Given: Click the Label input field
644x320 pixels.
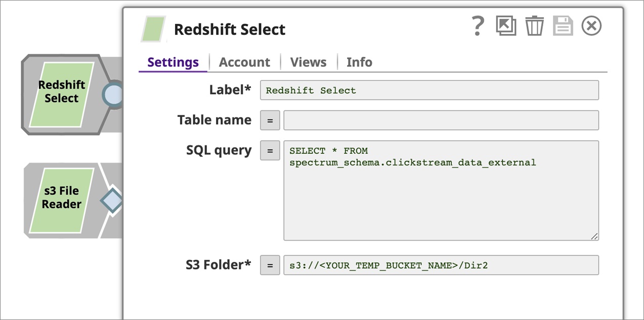Looking at the screenshot, I should point(429,90).
